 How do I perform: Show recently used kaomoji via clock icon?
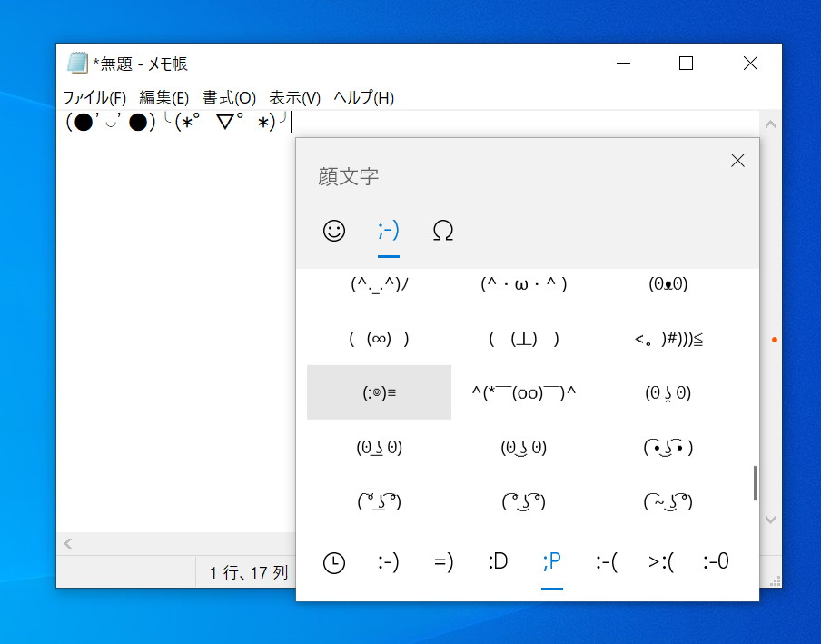333,561
